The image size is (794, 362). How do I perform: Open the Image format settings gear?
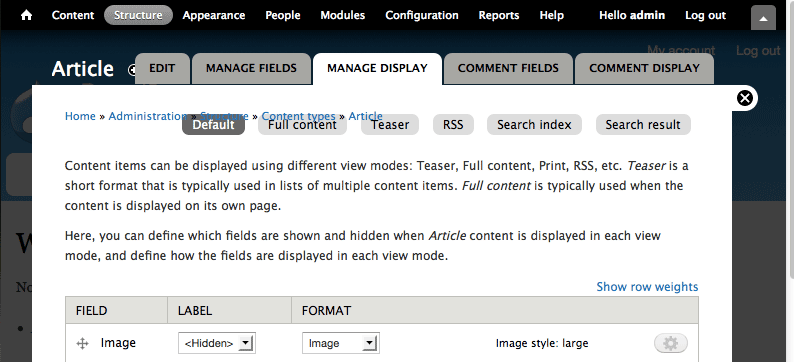point(670,343)
